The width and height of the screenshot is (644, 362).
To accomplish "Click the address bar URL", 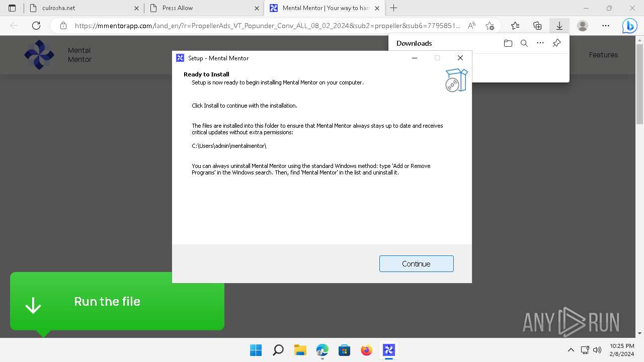I will [x=267, y=26].
